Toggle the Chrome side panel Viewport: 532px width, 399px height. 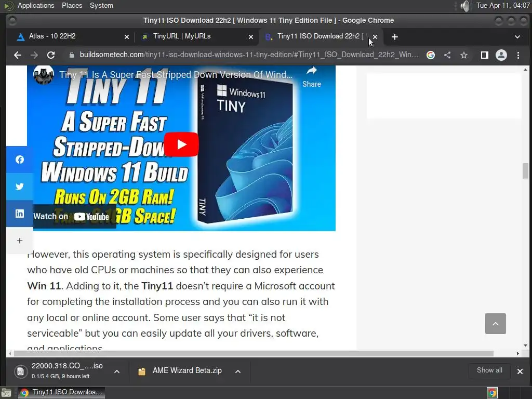click(485, 55)
